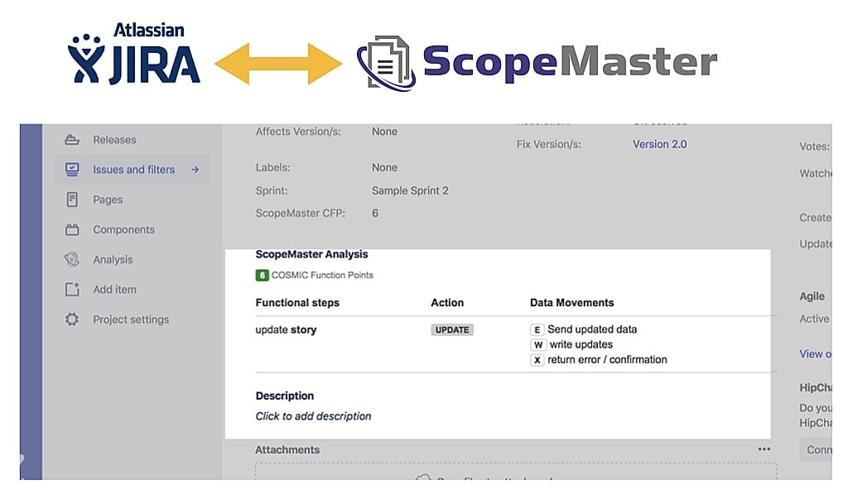Click the green 6 COSMIC points badge

pyautogui.click(x=262, y=275)
